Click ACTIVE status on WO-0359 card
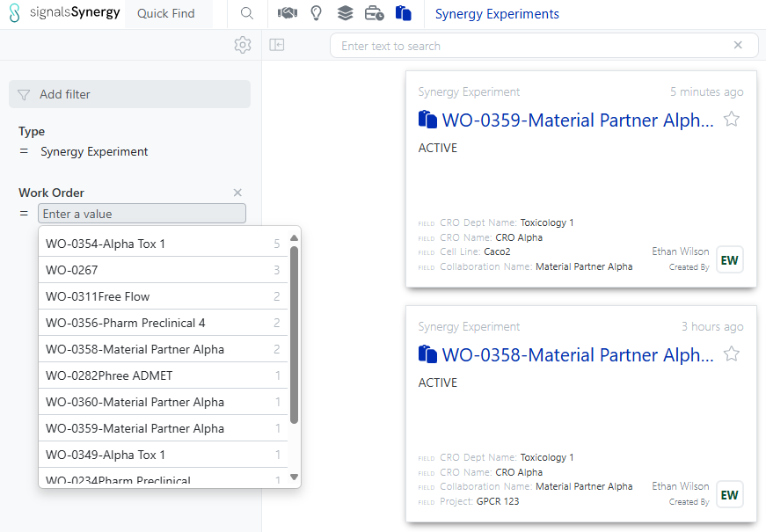The image size is (766, 532). [x=438, y=148]
